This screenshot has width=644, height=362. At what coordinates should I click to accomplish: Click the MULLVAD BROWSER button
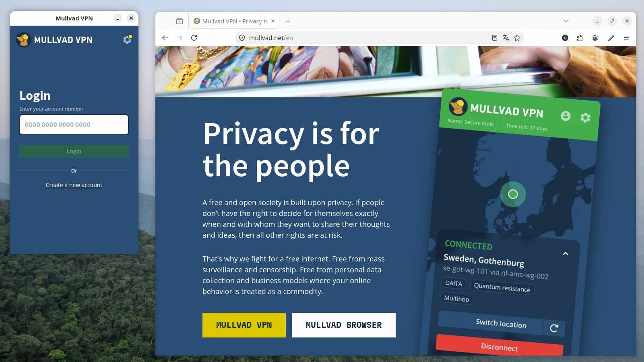[x=344, y=325]
